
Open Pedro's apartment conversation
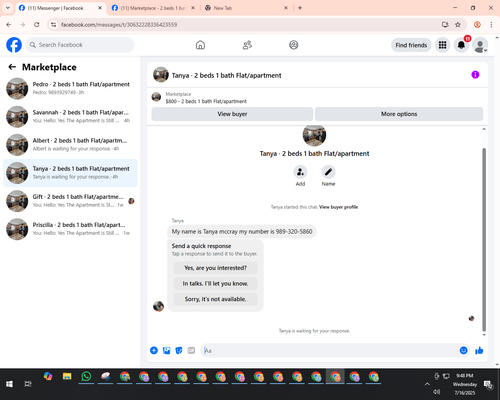[70, 88]
